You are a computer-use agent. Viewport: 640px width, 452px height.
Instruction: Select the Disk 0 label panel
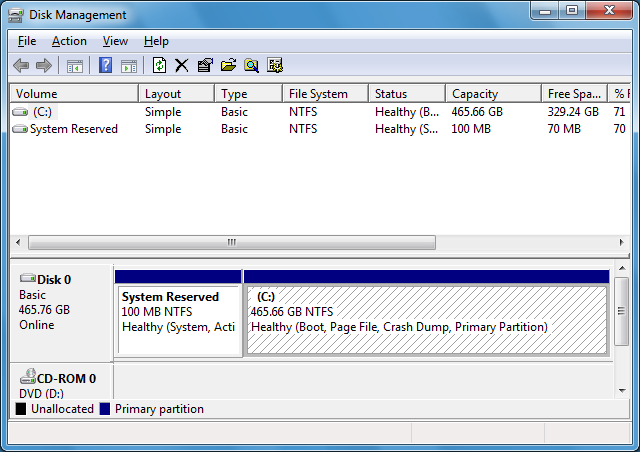tap(61, 313)
